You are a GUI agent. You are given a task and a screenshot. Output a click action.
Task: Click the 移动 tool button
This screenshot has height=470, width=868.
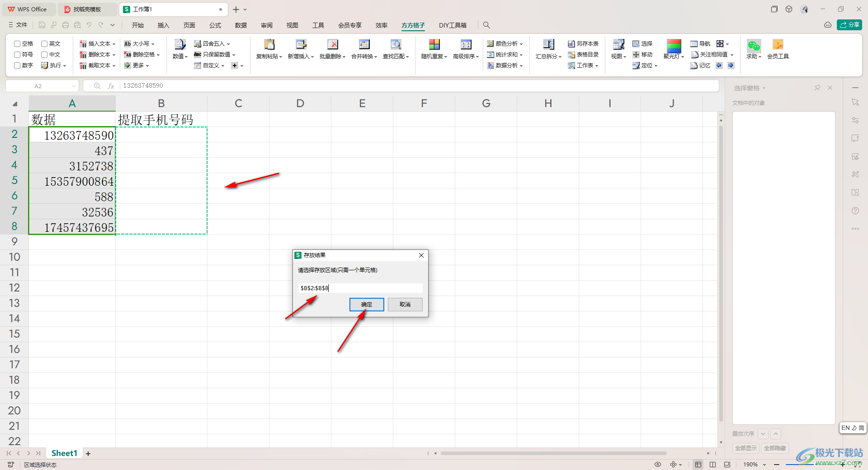(642, 55)
